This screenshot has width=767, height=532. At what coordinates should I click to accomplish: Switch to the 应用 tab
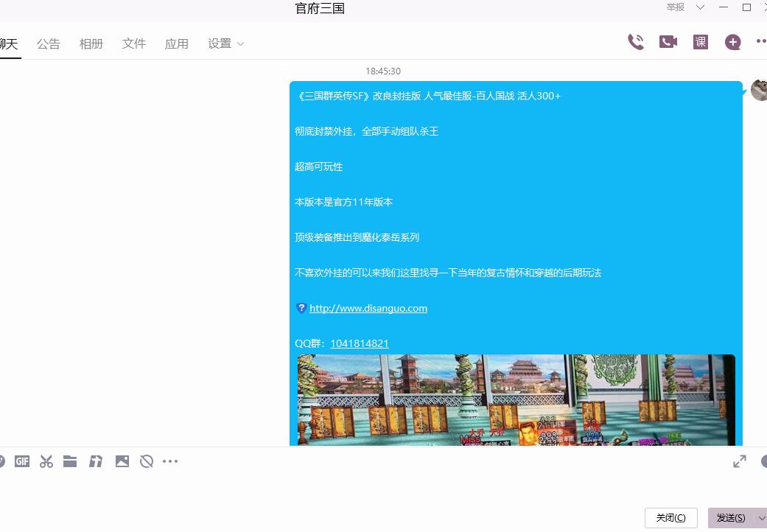point(177,44)
